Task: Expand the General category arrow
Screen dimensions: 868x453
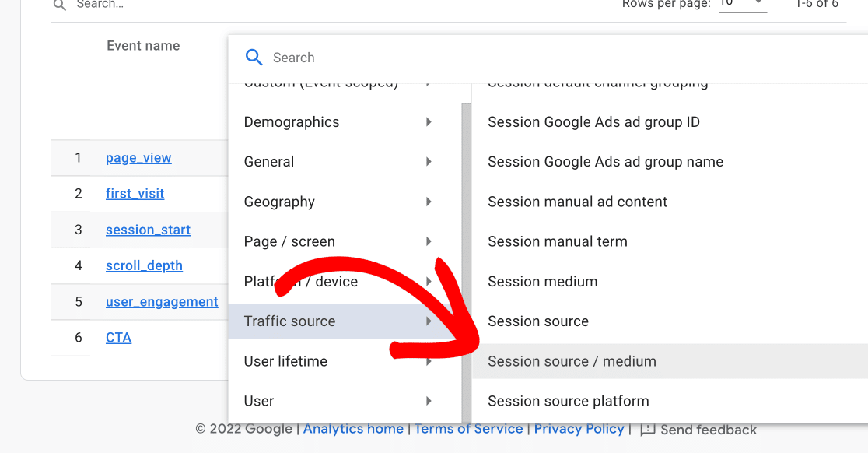Action: pyautogui.click(x=429, y=162)
